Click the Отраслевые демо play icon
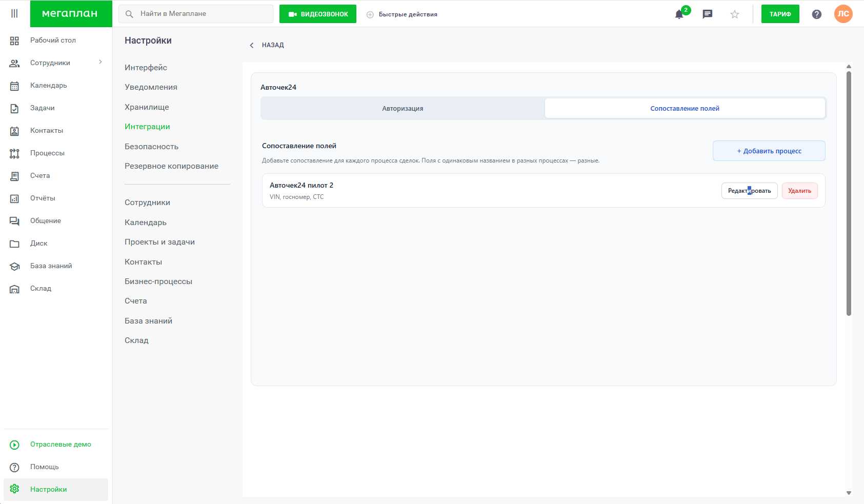This screenshot has width=864, height=504. pos(14,445)
